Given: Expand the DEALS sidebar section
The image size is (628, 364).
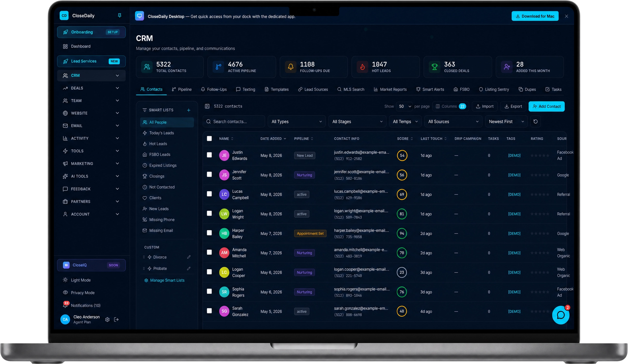Looking at the screenshot, I should pyautogui.click(x=91, y=88).
